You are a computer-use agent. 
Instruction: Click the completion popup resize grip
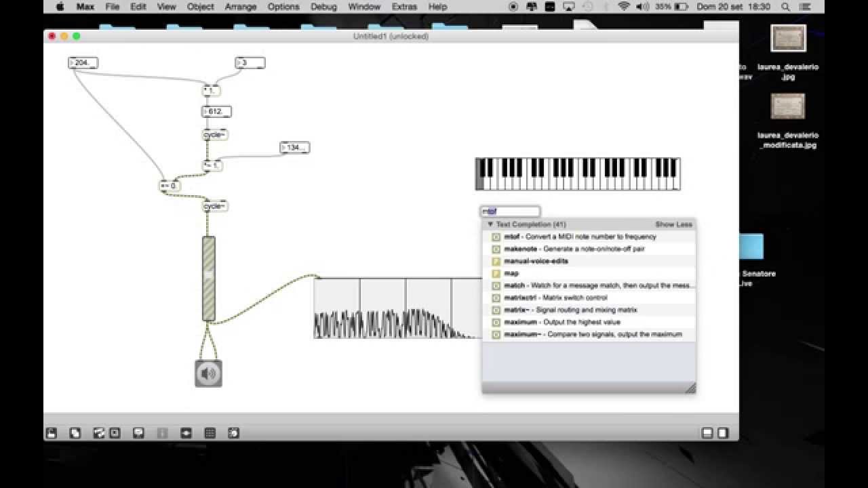[690, 388]
